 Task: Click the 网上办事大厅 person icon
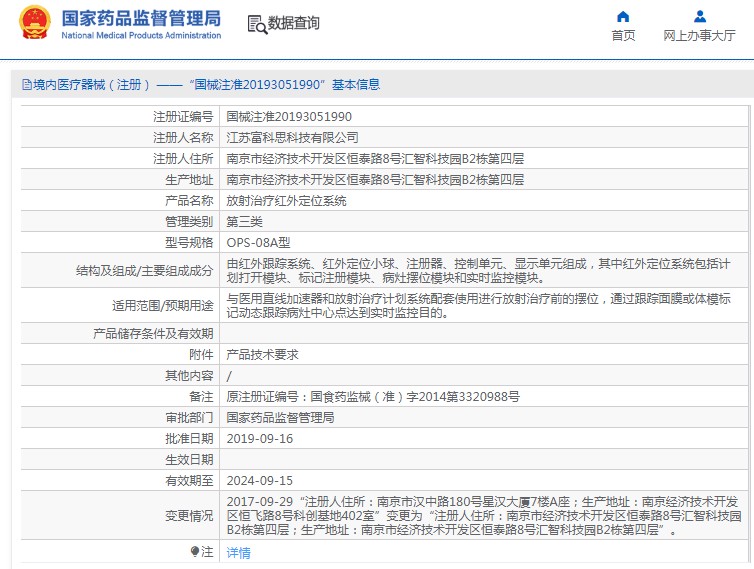click(x=699, y=17)
